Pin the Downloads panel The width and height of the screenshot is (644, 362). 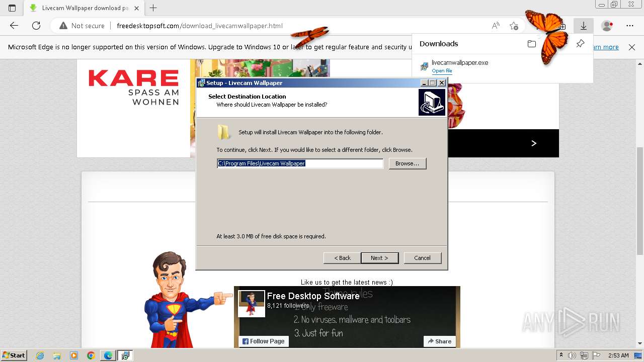(580, 44)
